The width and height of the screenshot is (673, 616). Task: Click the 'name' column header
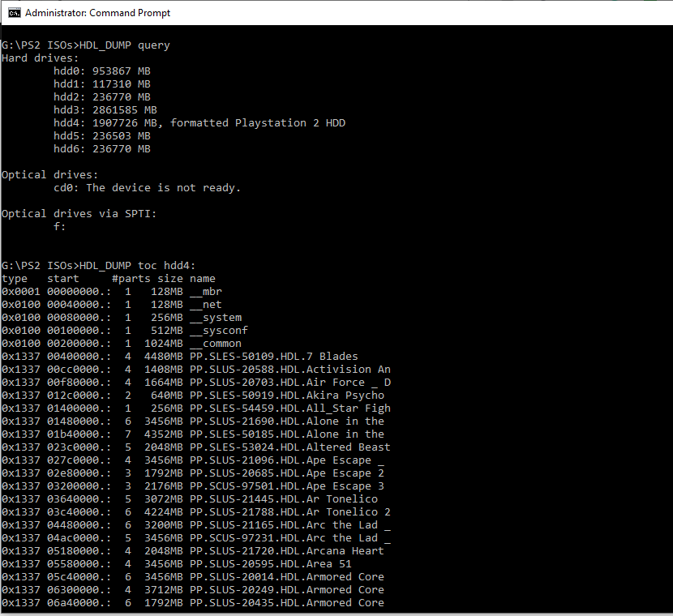pos(203,279)
